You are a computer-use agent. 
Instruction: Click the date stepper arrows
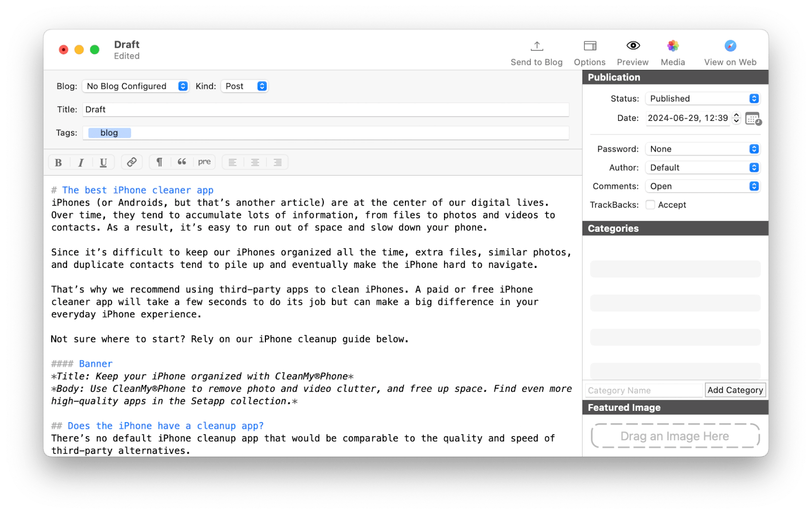[x=735, y=118]
